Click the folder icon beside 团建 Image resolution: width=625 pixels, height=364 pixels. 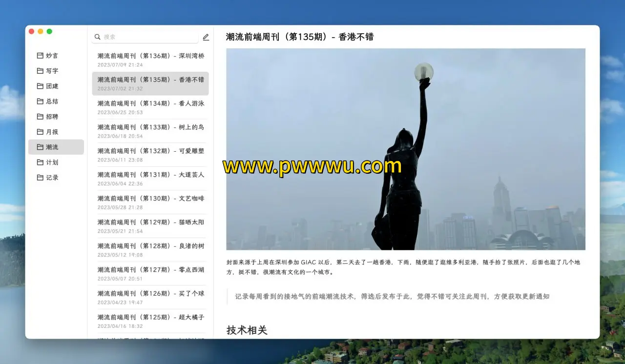[x=40, y=86]
